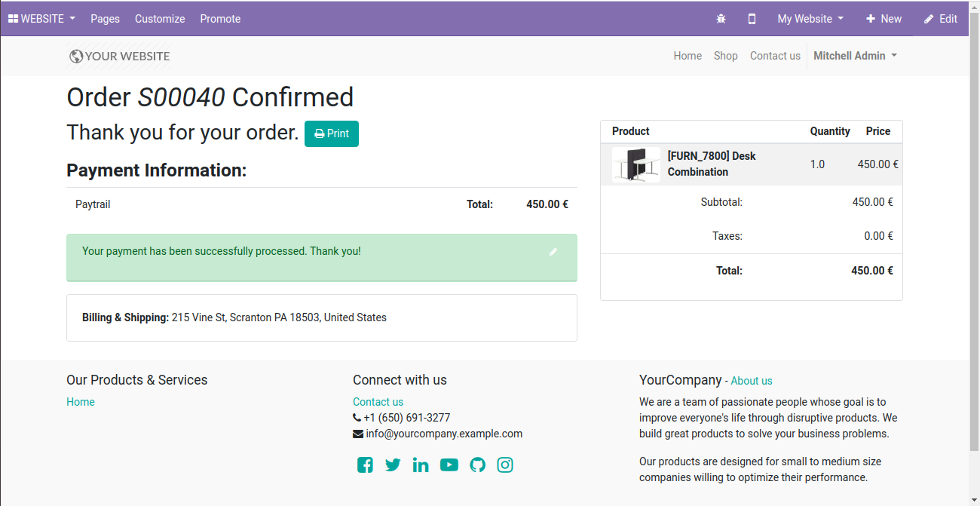The width and height of the screenshot is (980, 506).
Task: Open the My Website dropdown
Action: tap(810, 19)
